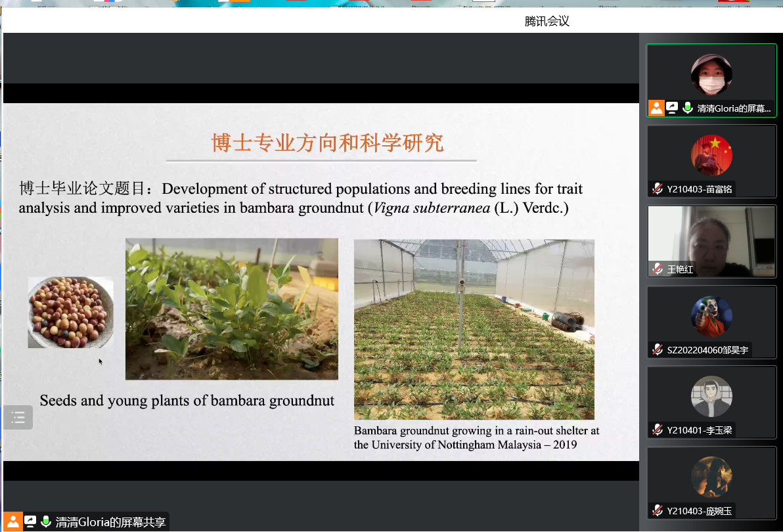This screenshot has width=783, height=532.
Task: Click the 清清Gloria的屏幕共享 label
Action: (x=110, y=522)
